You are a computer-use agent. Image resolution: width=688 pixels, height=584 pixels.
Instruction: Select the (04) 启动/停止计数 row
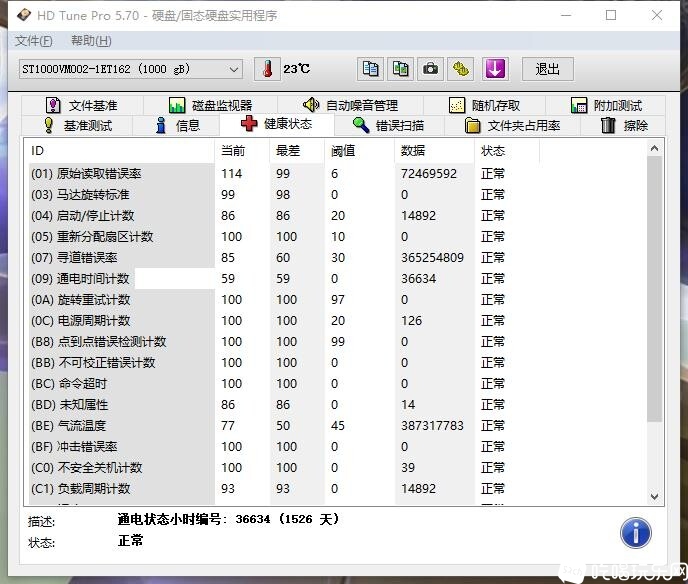pyautogui.click(x=284, y=216)
